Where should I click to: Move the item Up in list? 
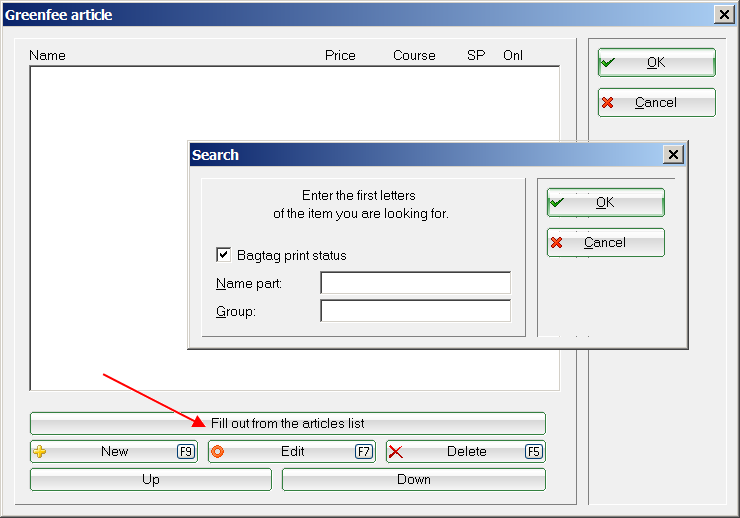click(x=151, y=480)
